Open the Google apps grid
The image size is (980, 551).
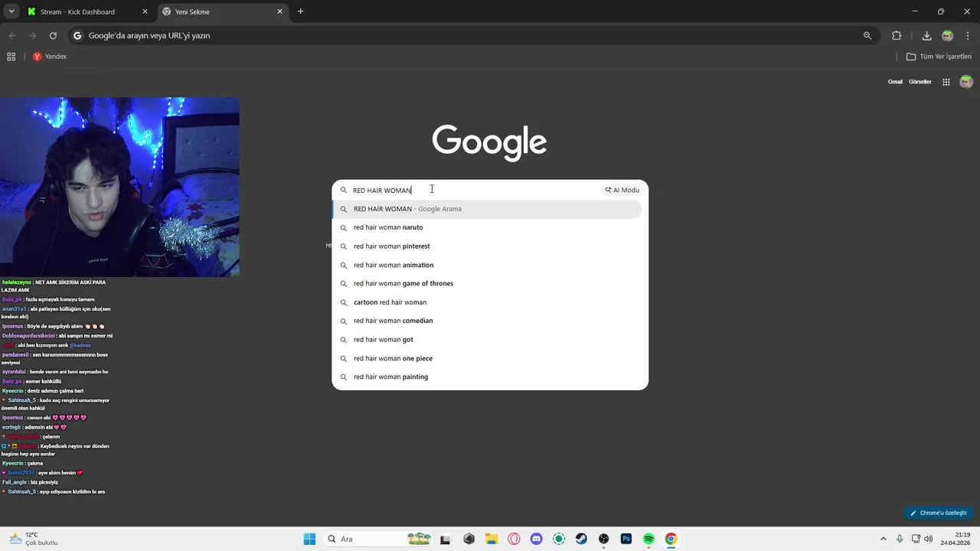(x=946, y=82)
